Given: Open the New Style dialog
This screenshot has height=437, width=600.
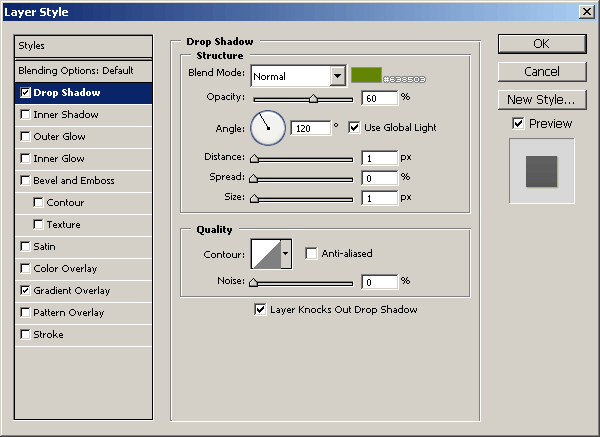Looking at the screenshot, I should [x=542, y=99].
